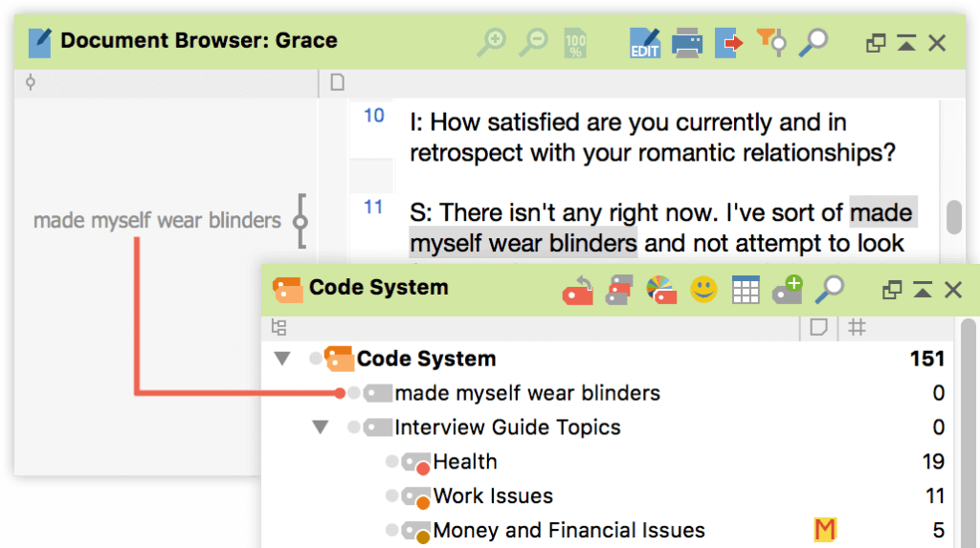The height and width of the screenshot is (548, 980).
Task: Click the red color tag of Health code
Action: pos(423,468)
